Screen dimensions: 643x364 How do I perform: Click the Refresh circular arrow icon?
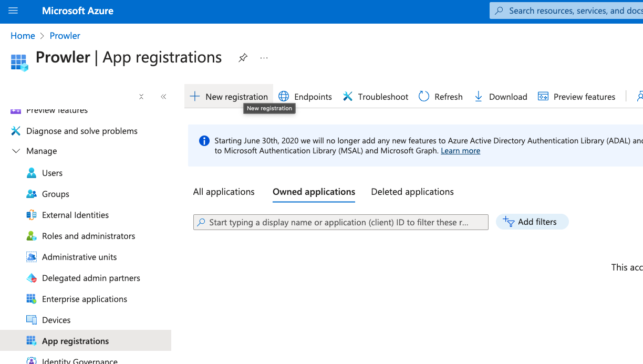point(424,96)
